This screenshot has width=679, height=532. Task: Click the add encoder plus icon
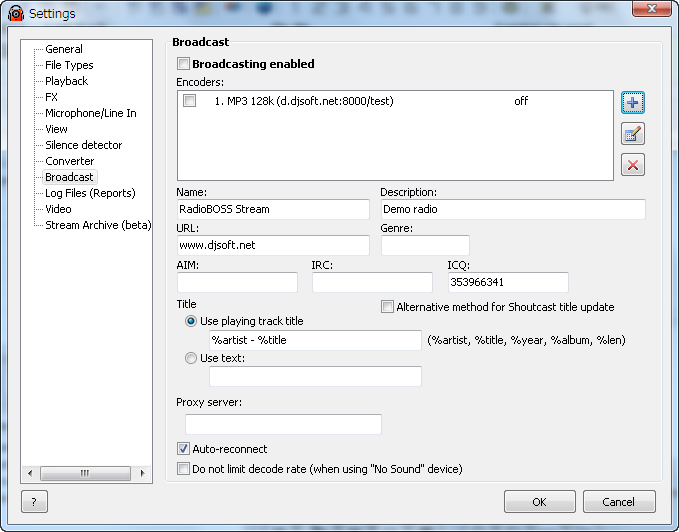click(x=632, y=103)
